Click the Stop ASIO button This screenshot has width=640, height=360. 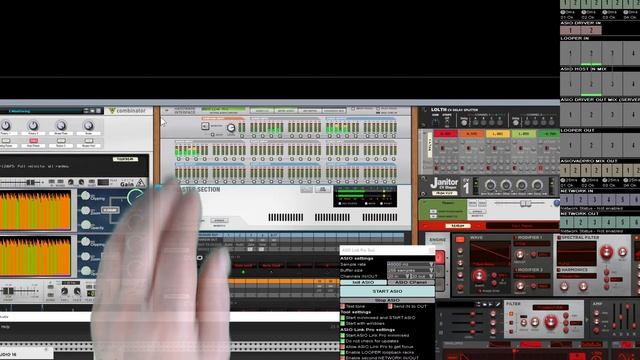(x=387, y=300)
